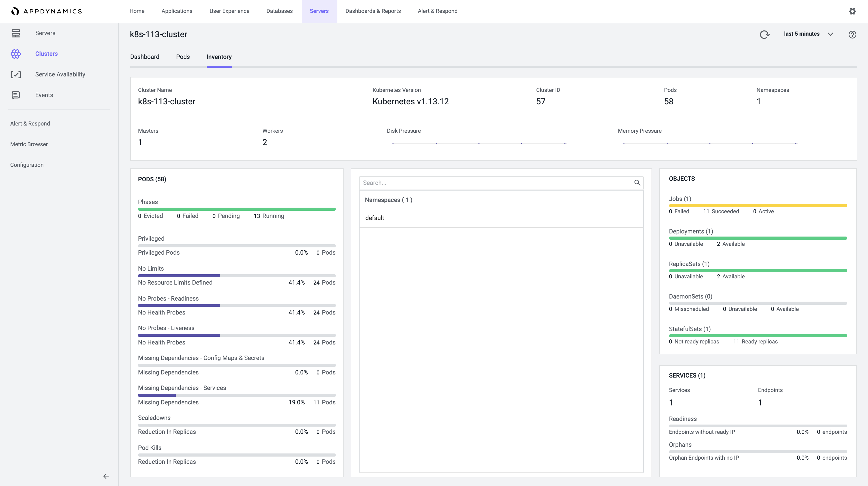This screenshot has height=486, width=868.
Task: Select the Inventory tab
Action: tap(219, 57)
